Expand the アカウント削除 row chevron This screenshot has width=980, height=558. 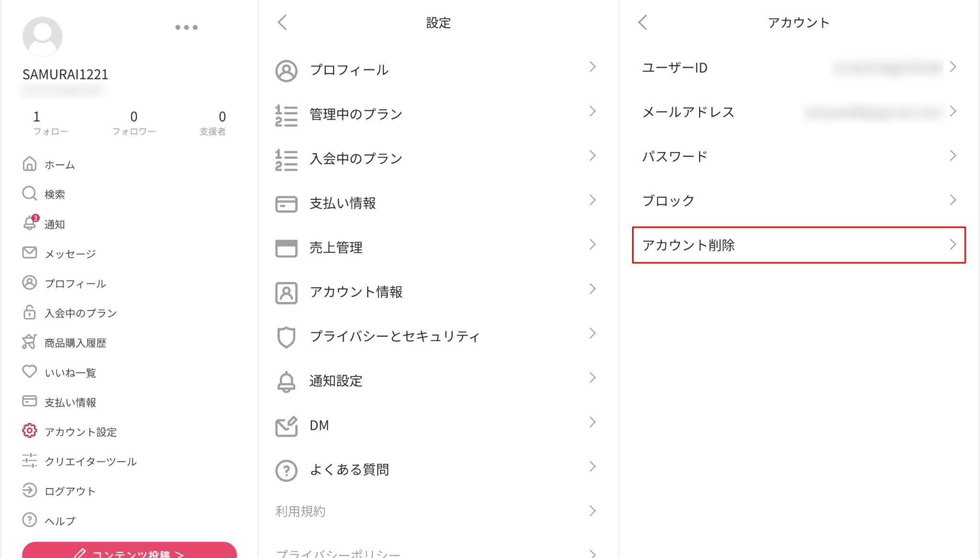[953, 245]
